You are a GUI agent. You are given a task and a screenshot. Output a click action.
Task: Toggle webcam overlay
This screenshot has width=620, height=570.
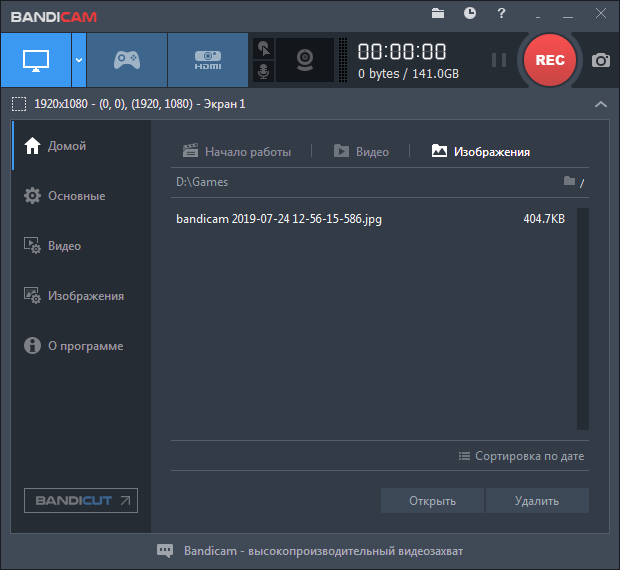pyautogui.click(x=305, y=60)
